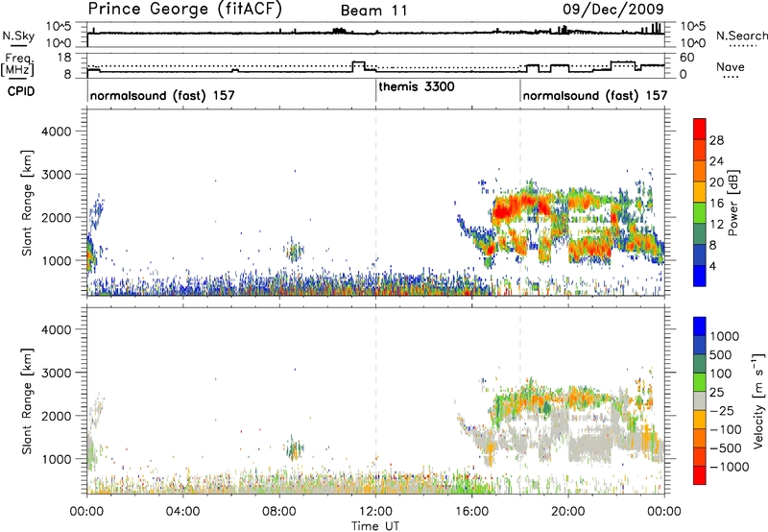Click the 'Prince George (fitACF)' title
Screen dimensions: 768x532
[184, 9]
